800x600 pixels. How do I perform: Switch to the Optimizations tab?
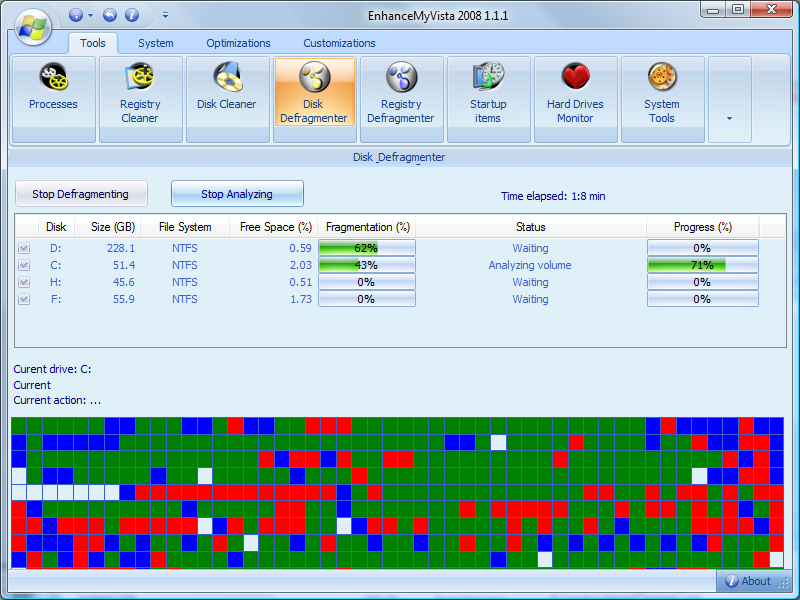pyautogui.click(x=238, y=43)
